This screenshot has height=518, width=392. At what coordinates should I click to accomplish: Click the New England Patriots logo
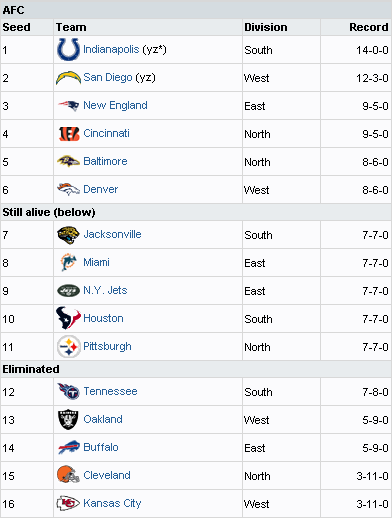pyautogui.click(x=68, y=106)
